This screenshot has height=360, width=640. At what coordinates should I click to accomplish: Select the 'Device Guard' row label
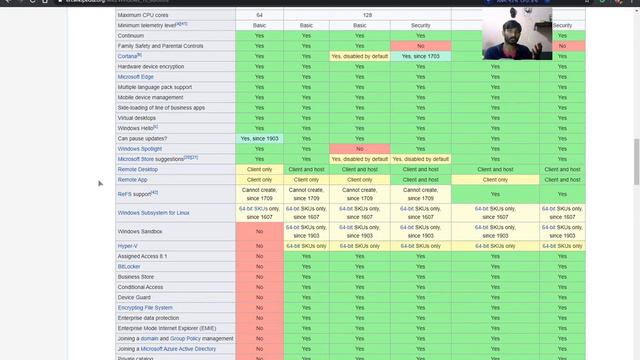click(x=134, y=298)
